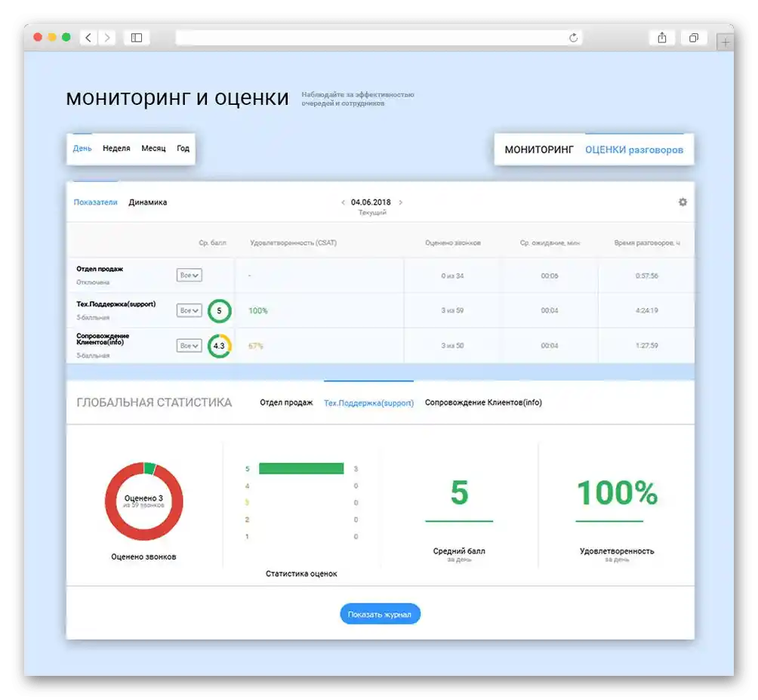Open Все dropdown for Сопровождение Клиентов(info)
Screen dimensions: 758x700
[189, 346]
